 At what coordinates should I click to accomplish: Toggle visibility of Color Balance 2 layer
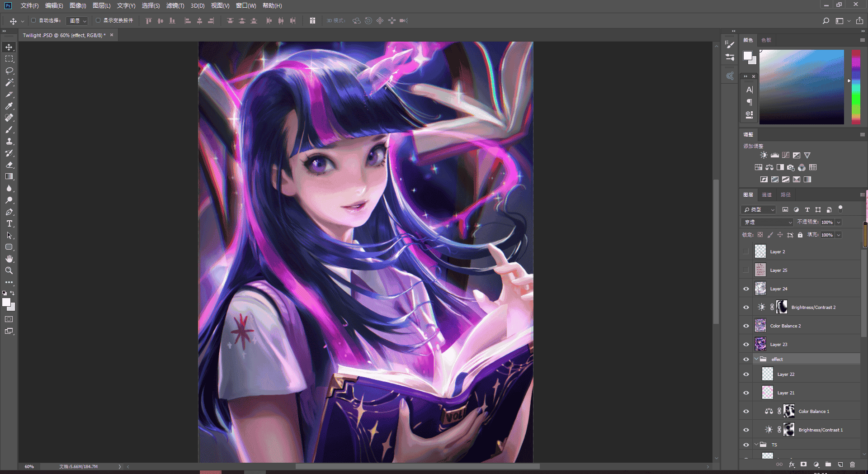tap(746, 326)
